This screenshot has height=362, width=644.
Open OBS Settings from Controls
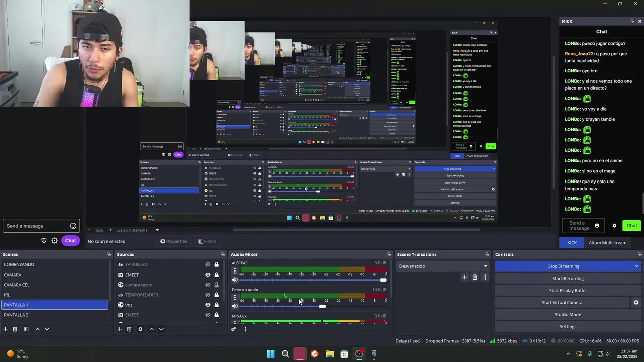(x=568, y=326)
